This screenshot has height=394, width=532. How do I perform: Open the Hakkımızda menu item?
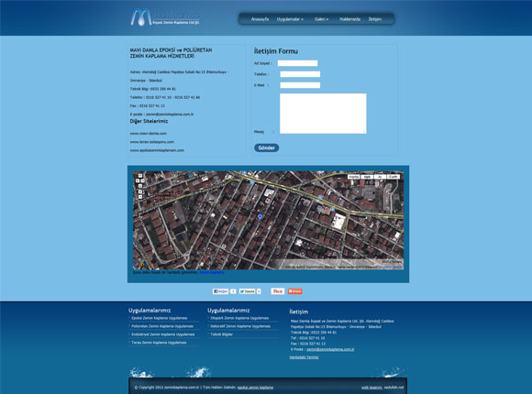pos(349,19)
